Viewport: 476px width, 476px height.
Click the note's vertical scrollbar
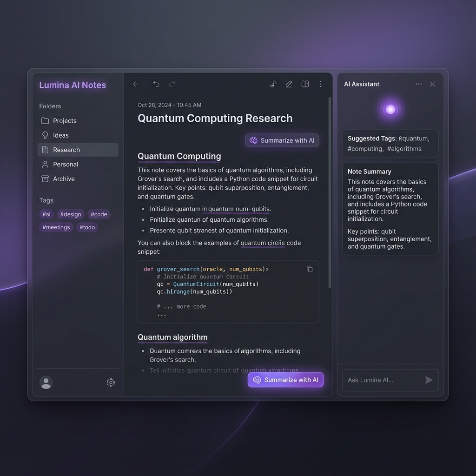[330, 192]
